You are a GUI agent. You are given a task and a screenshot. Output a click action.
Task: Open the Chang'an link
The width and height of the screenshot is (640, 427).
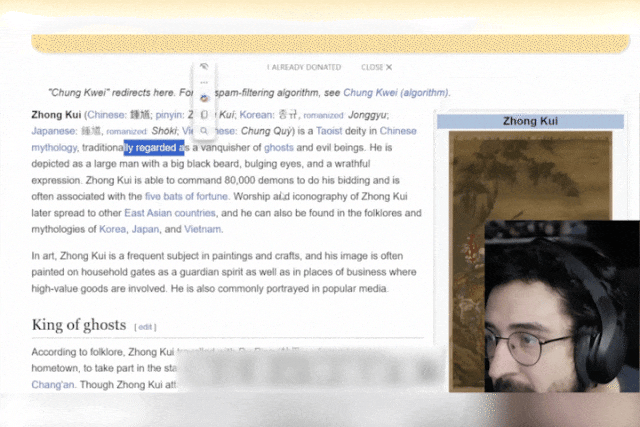coord(52,385)
